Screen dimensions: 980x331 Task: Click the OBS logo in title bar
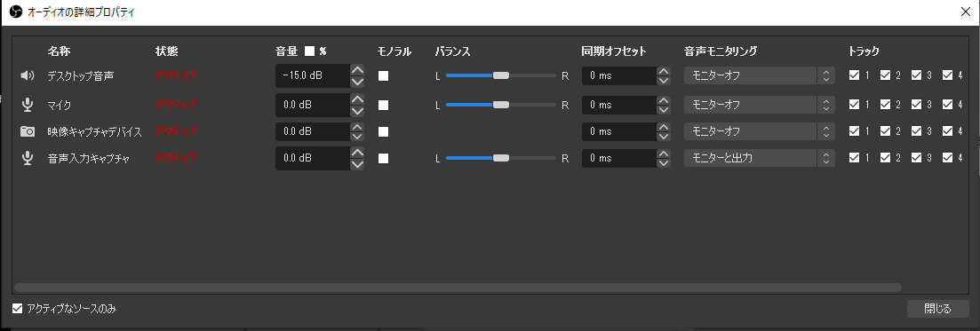point(16,12)
